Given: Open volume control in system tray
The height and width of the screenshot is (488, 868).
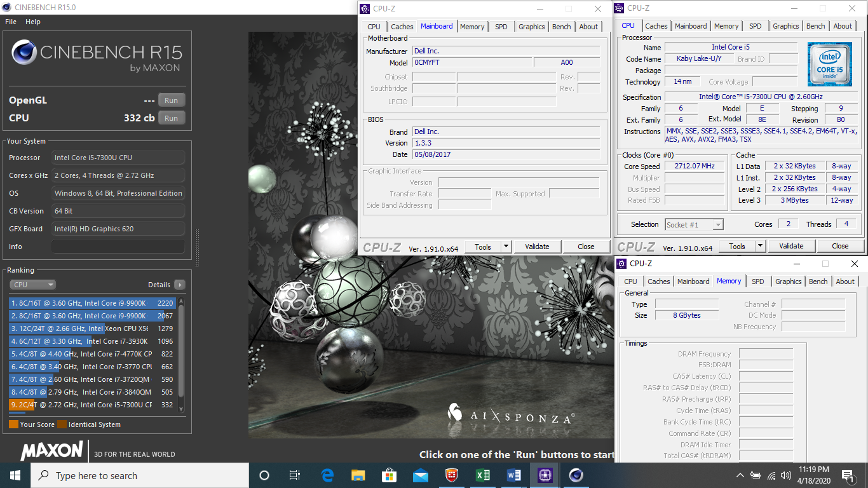Looking at the screenshot, I should coord(787,475).
